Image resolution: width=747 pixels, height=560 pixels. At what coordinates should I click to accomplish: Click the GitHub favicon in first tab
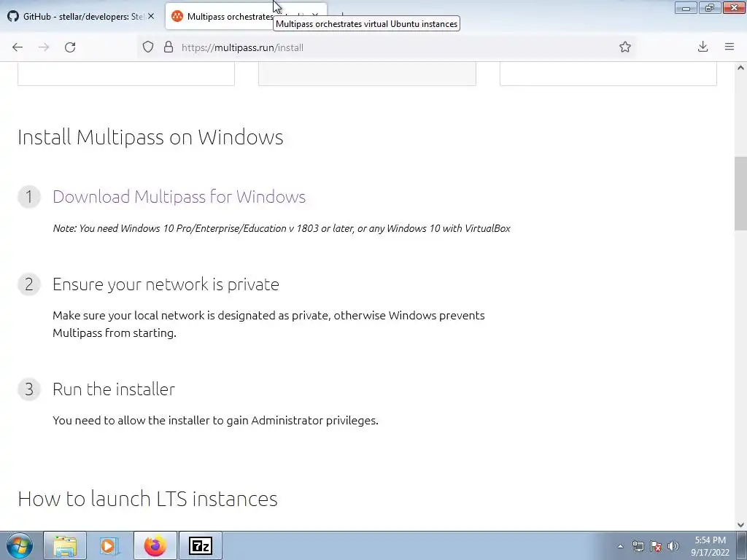(13, 16)
